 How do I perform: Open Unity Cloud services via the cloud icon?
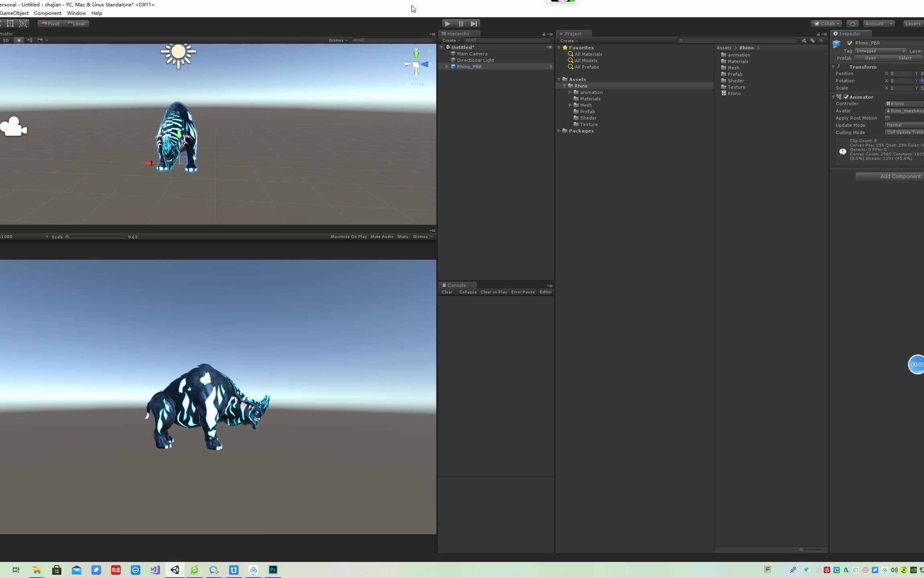853,23
